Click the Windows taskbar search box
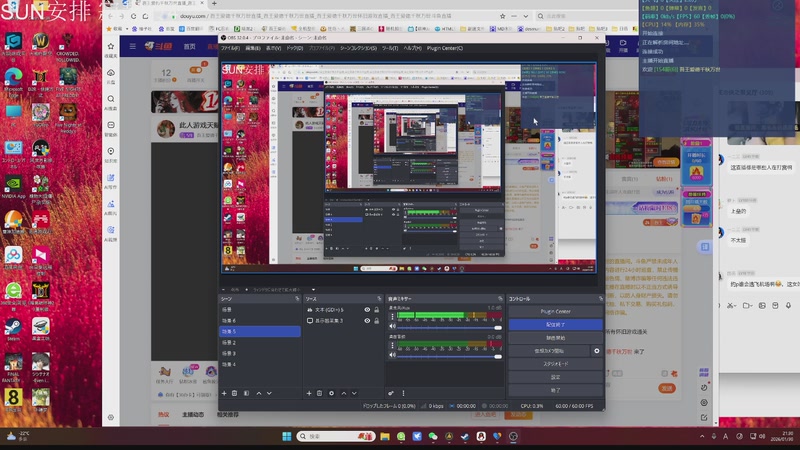 tap(336, 437)
